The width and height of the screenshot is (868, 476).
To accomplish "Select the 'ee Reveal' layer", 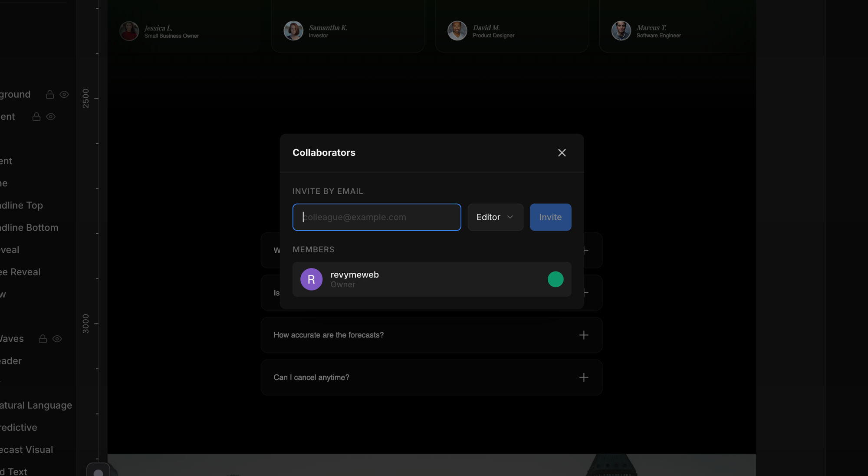I will [x=20, y=272].
